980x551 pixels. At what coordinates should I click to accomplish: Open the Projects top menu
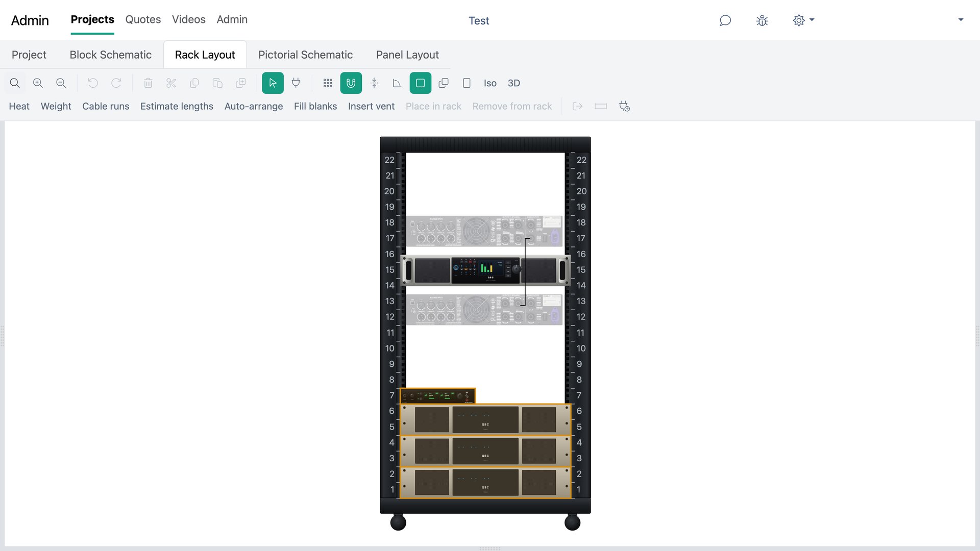(x=92, y=19)
